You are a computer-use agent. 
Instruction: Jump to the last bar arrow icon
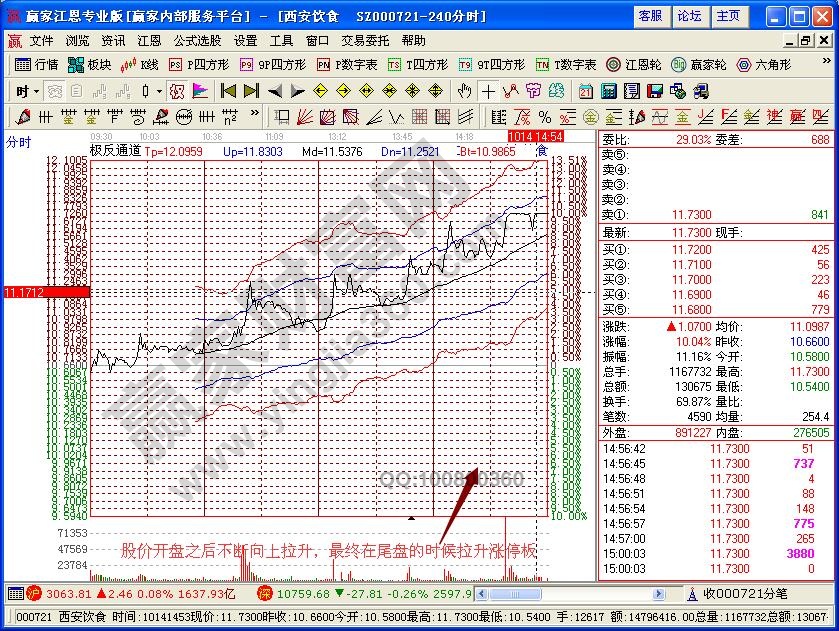(x=252, y=90)
